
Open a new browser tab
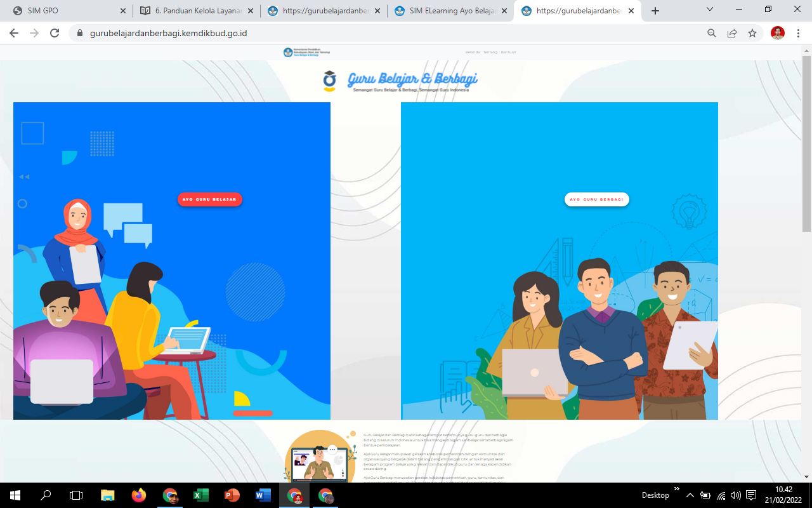click(655, 11)
